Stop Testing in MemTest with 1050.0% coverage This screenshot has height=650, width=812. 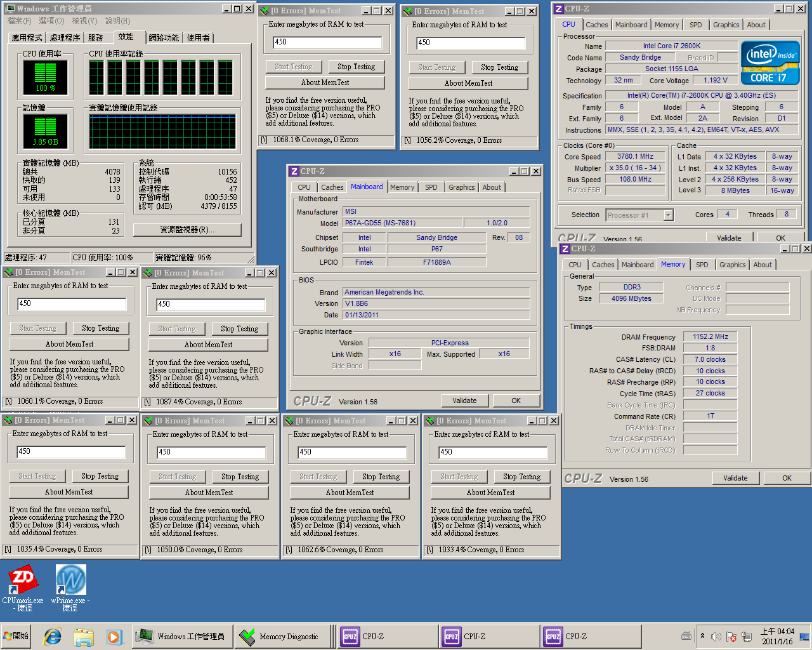click(x=240, y=477)
